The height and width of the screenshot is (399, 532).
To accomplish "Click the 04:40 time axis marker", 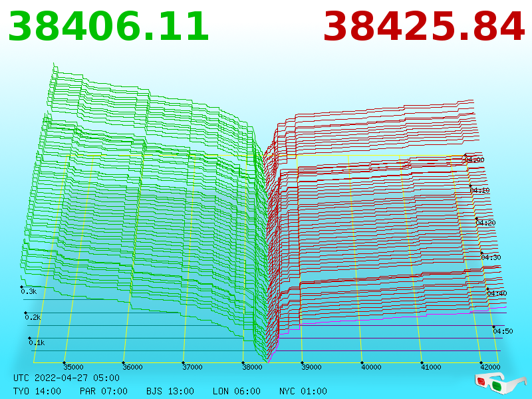I will click(497, 293).
